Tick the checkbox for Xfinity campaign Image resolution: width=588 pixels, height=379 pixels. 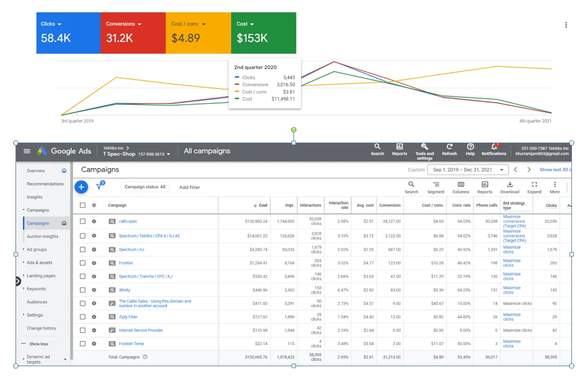pyautogui.click(x=82, y=290)
